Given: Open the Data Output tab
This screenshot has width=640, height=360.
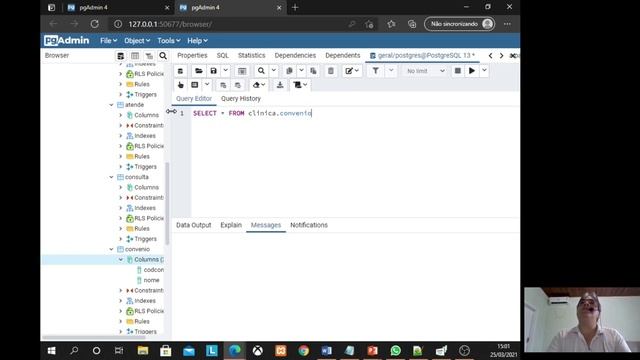Looking at the screenshot, I should coord(194,225).
